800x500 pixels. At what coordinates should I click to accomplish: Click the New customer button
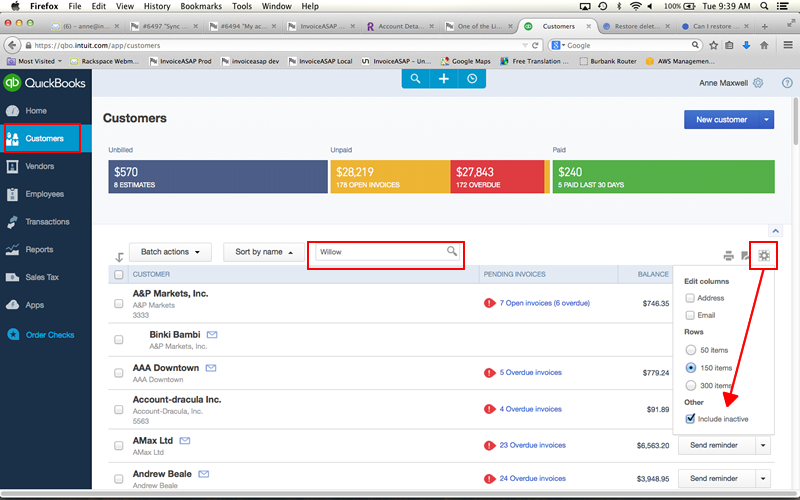tap(721, 119)
